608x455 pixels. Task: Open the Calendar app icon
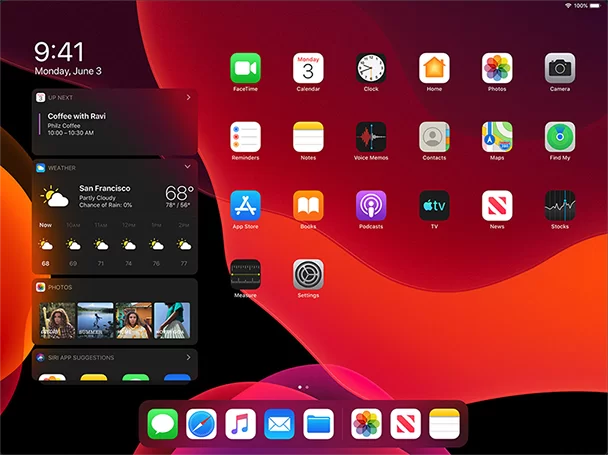tap(308, 68)
